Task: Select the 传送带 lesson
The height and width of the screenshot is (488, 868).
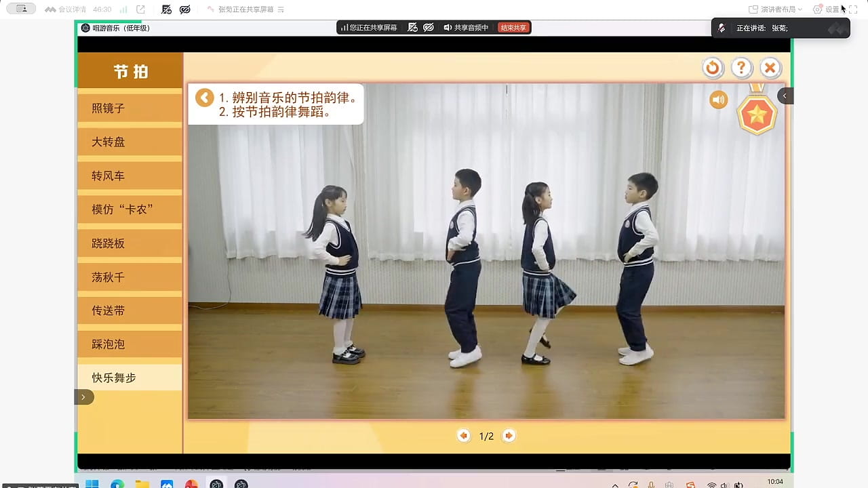Action: coord(130,310)
